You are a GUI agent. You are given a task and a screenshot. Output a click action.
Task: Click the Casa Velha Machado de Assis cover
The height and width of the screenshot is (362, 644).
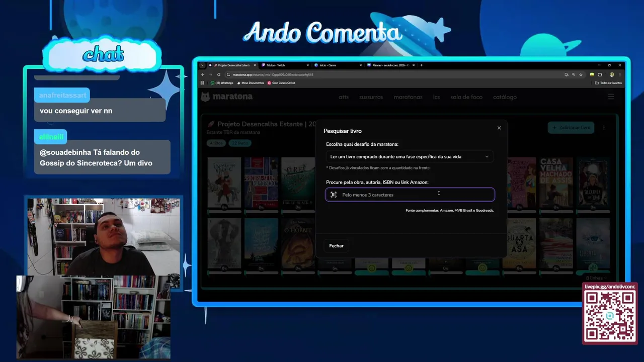click(556, 182)
